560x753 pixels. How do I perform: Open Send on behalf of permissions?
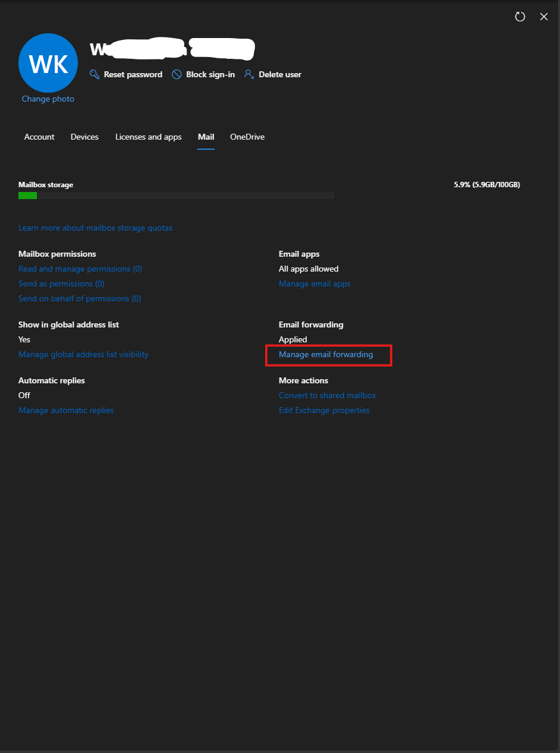pyautogui.click(x=80, y=298)
